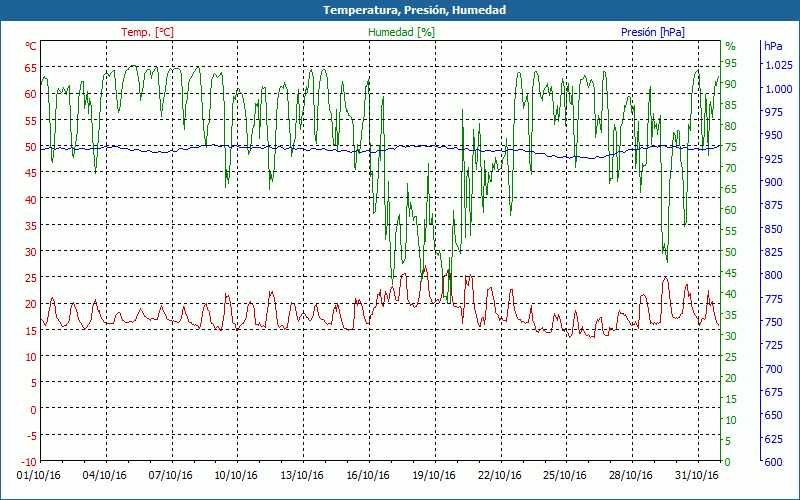
Task: Click the date label "07/10/16"
Action: (x=170, y=476)
